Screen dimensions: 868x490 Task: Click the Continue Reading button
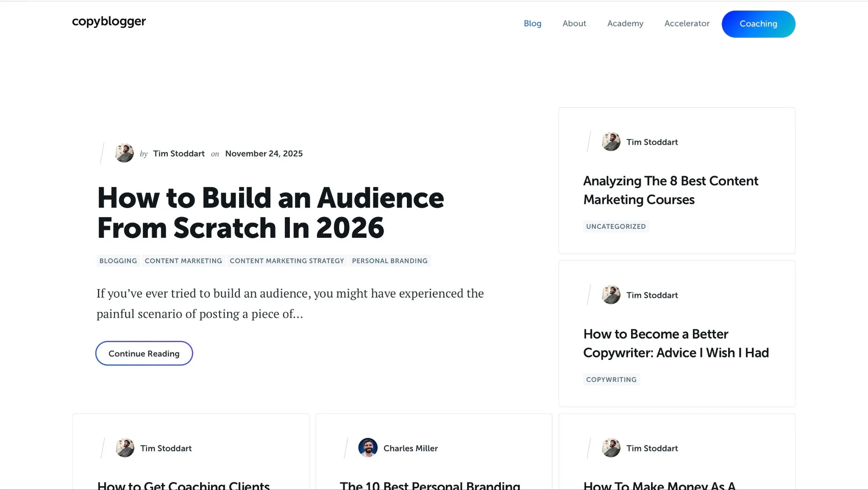click(144, 354)
